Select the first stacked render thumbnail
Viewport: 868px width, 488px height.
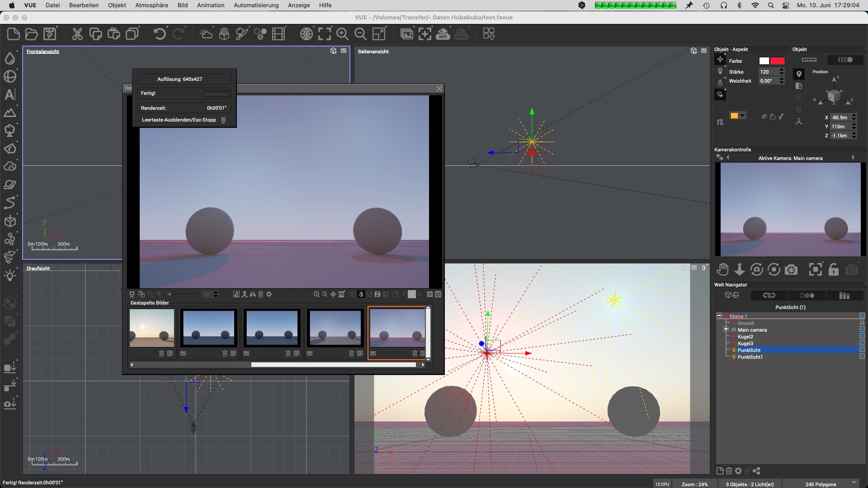coord(152,328)
